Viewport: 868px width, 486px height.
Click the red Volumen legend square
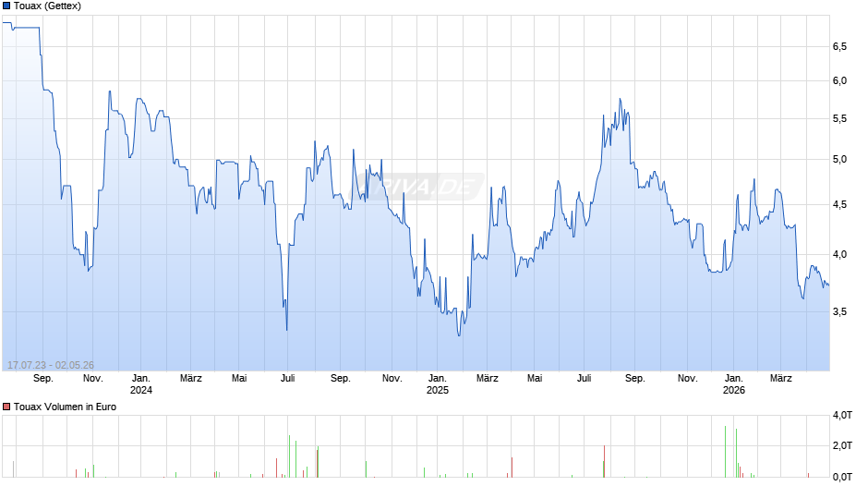coord(6,407)
